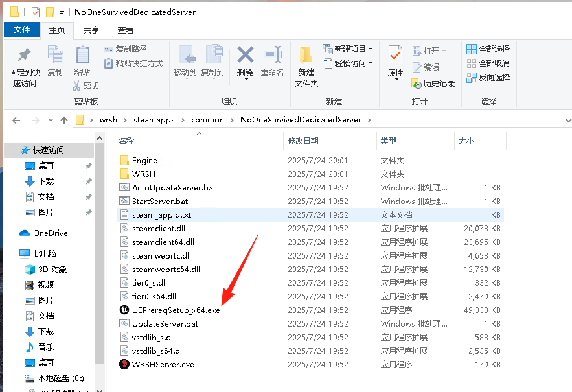Select the WRSHServer.exe skull icon
Image resolution: width=572 pixels, height=392 pixels.
coord(124,364)
